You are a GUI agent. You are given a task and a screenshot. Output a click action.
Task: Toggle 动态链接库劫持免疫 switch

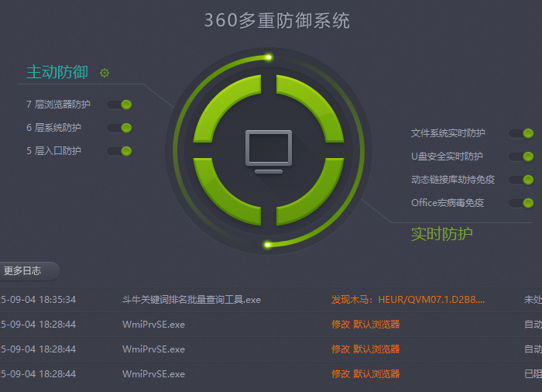(x=522, y=180)
